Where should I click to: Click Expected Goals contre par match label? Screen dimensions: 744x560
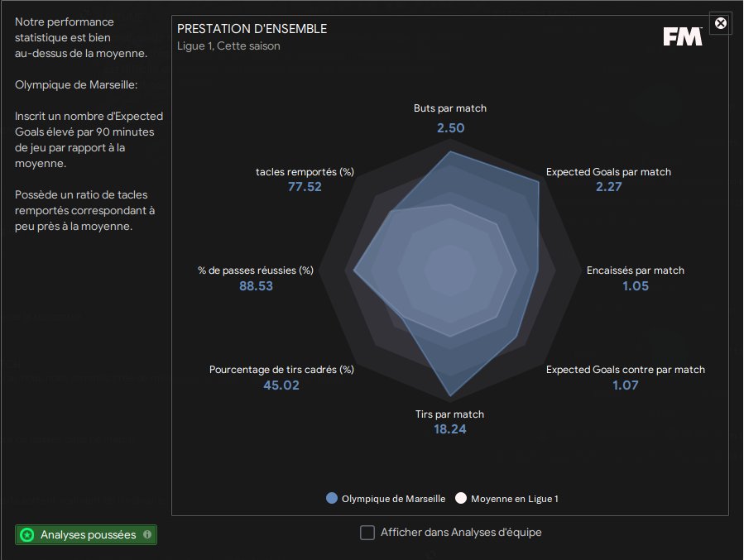pos(626,370)
